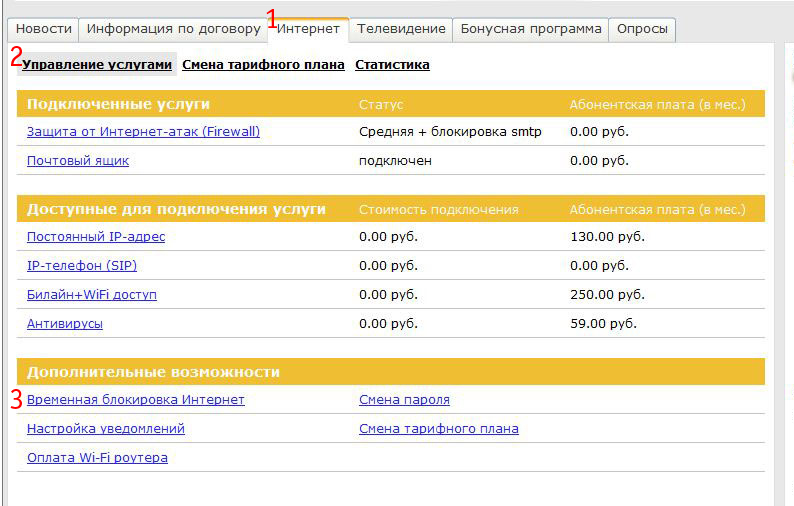Open the Смена пароля link
The height and width of the screenshot is (506, 794).
(x=405, y=400)
